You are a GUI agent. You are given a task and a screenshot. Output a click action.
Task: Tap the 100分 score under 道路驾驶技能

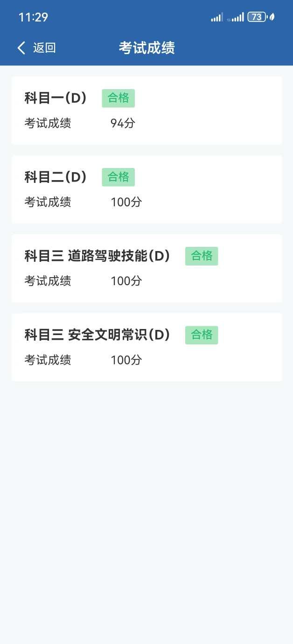[126, 281]
